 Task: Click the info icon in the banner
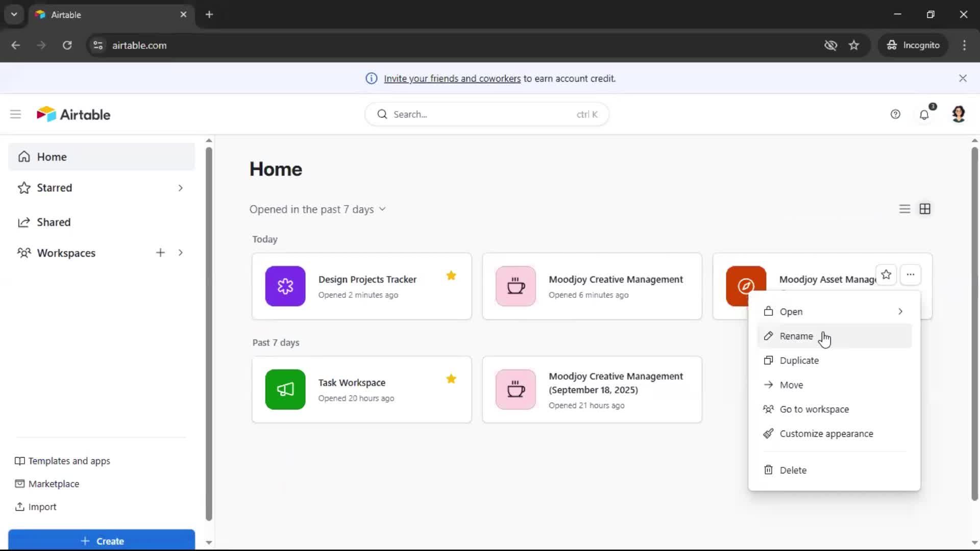tap(372, 79)
